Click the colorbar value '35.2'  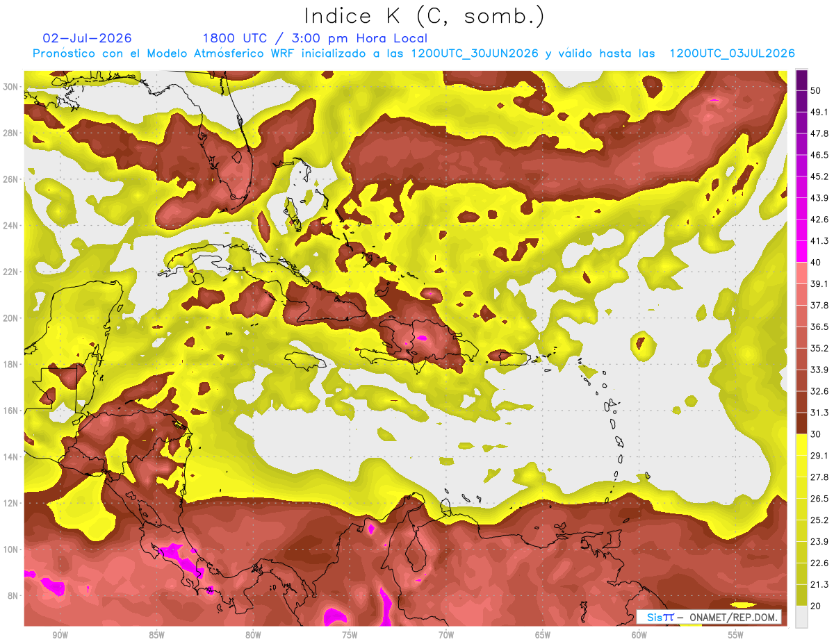tap(819, 348)
